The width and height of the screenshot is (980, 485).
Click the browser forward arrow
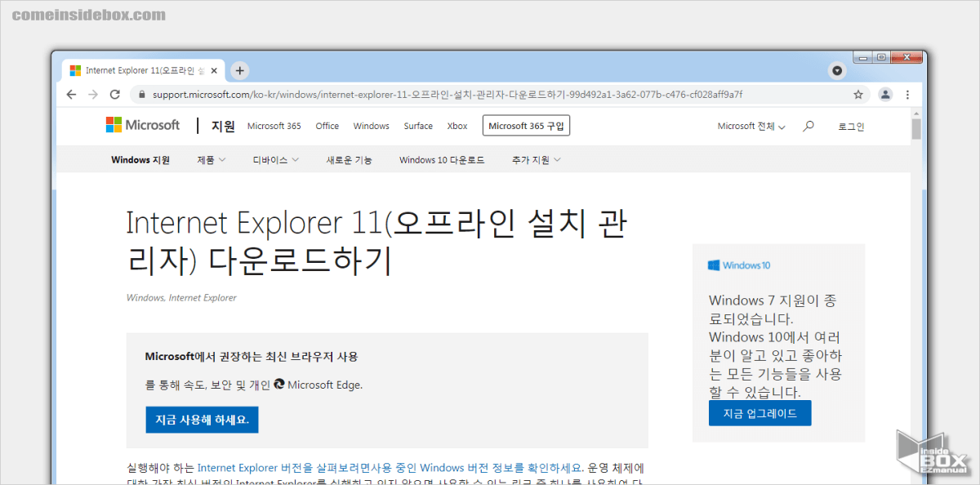point(93,94)
